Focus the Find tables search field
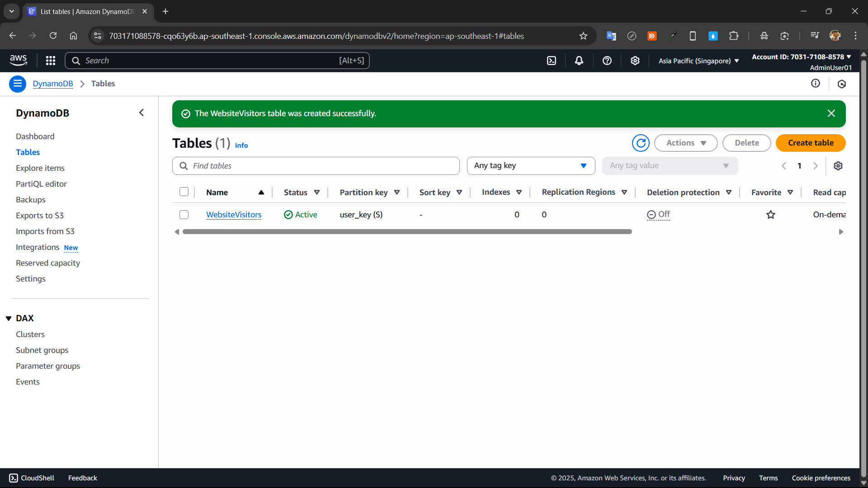The image size is (868, 488). 316,166
